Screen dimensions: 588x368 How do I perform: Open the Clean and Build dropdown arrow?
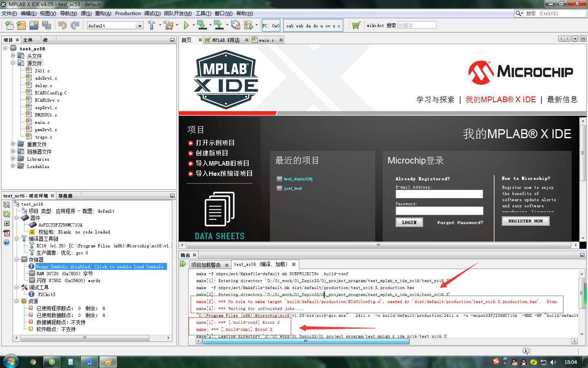[x=177, y=25]
